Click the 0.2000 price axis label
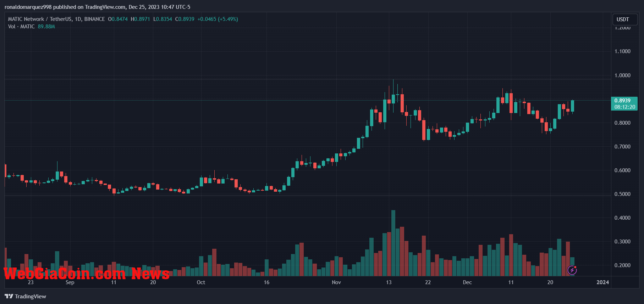Screen dimensions: 644x304 [622, 265]
